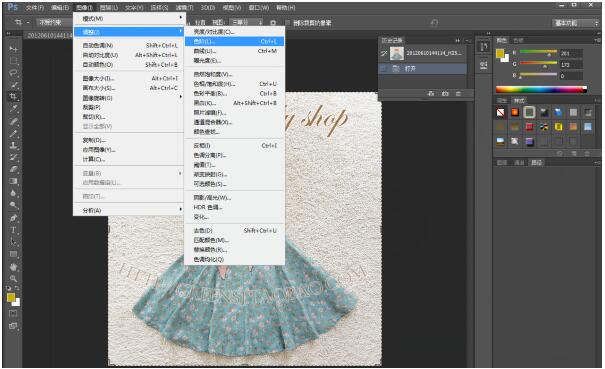Select the History Brush tool
605x369 pixels.
[14, 157]
